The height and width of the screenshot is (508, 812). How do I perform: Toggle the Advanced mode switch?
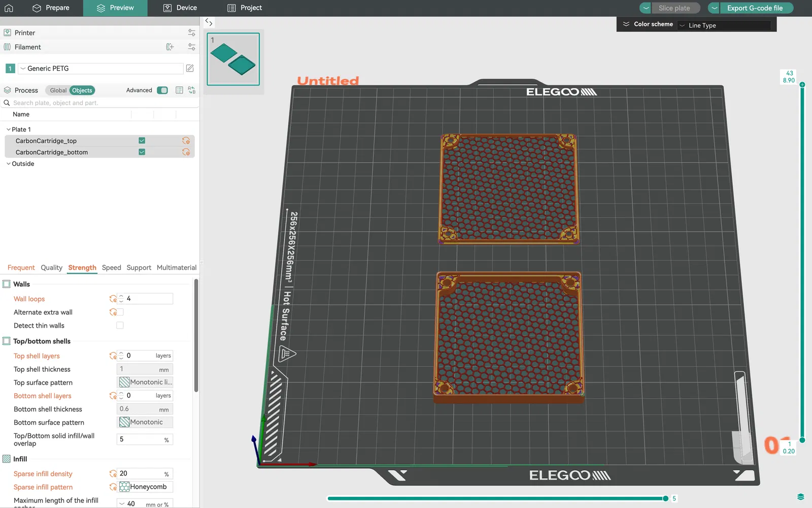(x=162, y=90)
